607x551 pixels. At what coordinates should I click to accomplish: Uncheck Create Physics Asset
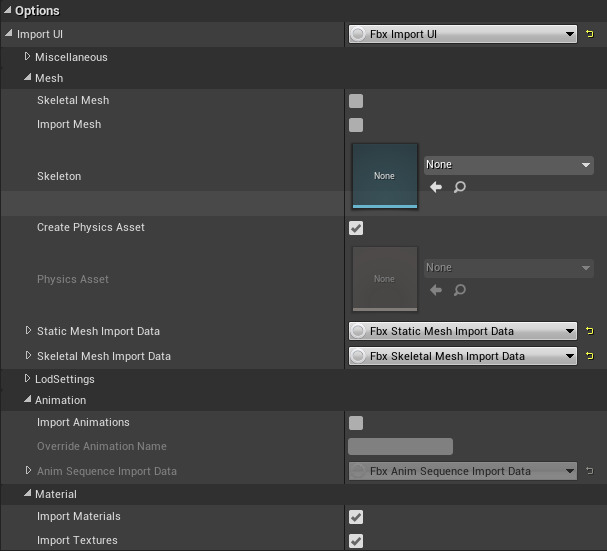[356, 228]
